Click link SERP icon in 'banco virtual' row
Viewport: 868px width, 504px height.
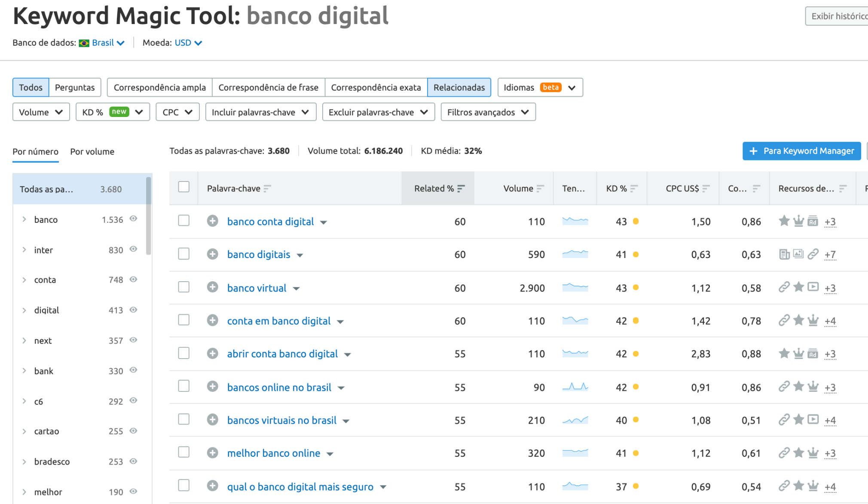pos(784,287)
